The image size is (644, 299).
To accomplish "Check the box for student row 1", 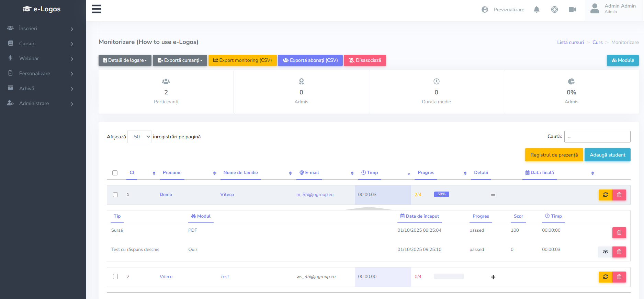I will coord(115,195).
